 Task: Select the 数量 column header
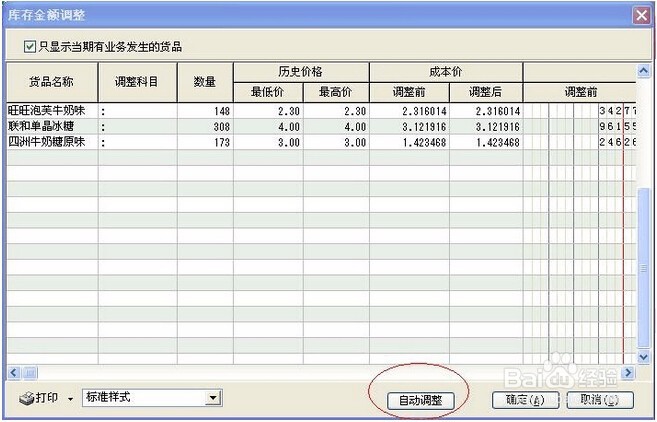pyautogui.click(x=205, y=82)
